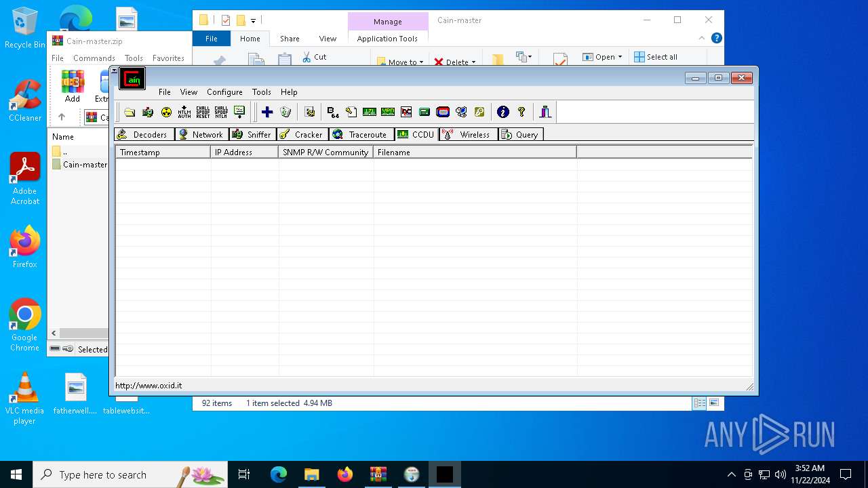Switch to the Traceroute tab
This screenshot has width=868, height=488.
coord(361,134)
